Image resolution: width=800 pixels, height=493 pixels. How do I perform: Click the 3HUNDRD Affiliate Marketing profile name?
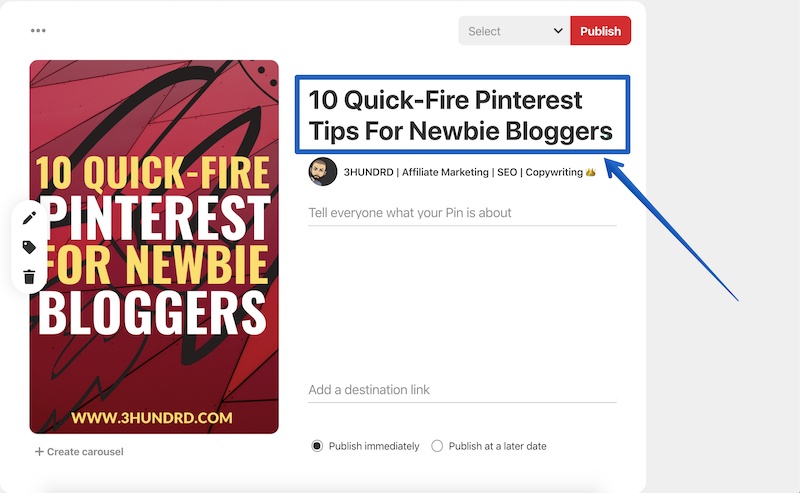(x=463, y=172)
